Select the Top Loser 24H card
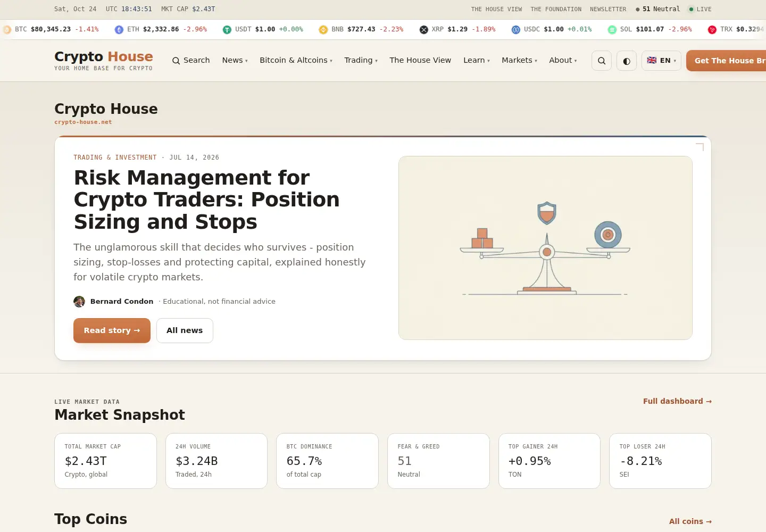The width and height of the screenshot is (766, 532). point(660,461)
